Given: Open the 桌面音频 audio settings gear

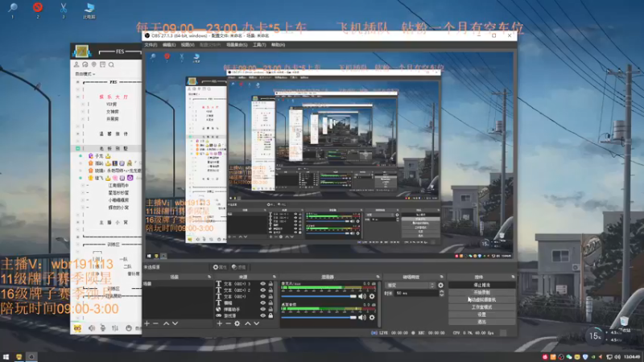Looking at the screenshot, I should pos(372,317).
